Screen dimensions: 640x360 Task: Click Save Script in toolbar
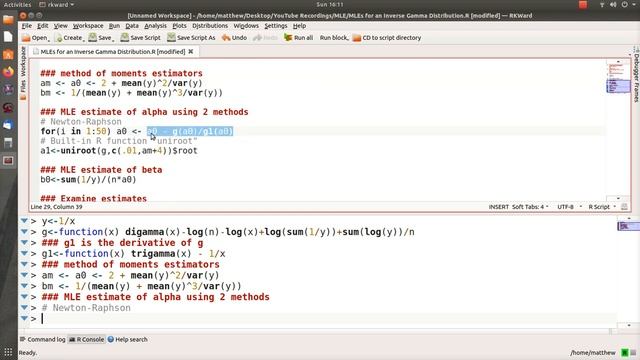[x=140, y=38]
